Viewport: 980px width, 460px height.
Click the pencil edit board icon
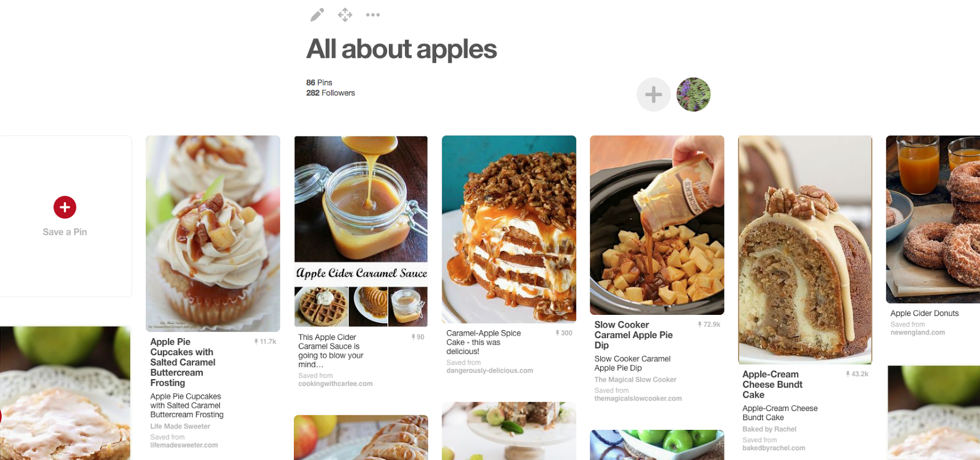tap(317, 15)
